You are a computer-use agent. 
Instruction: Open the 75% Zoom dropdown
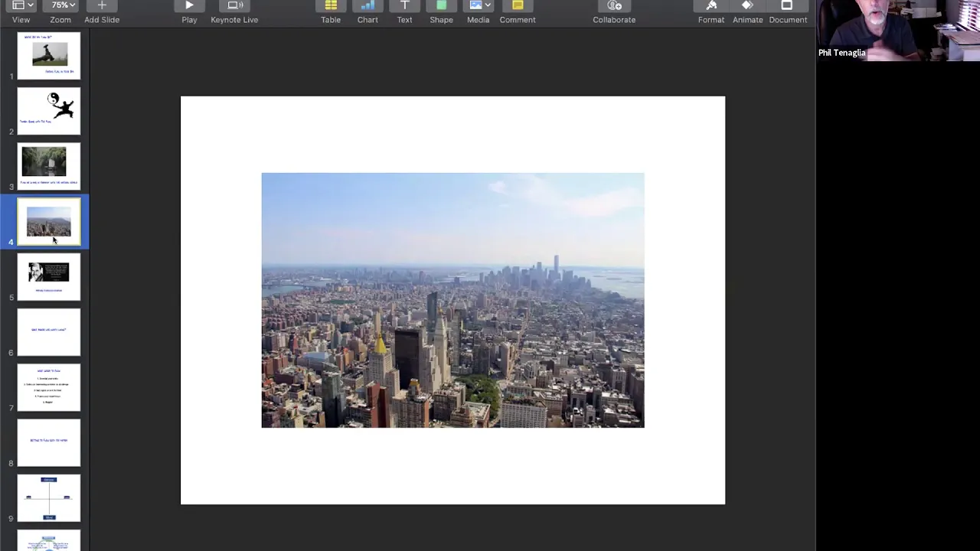tap(62, 5)
